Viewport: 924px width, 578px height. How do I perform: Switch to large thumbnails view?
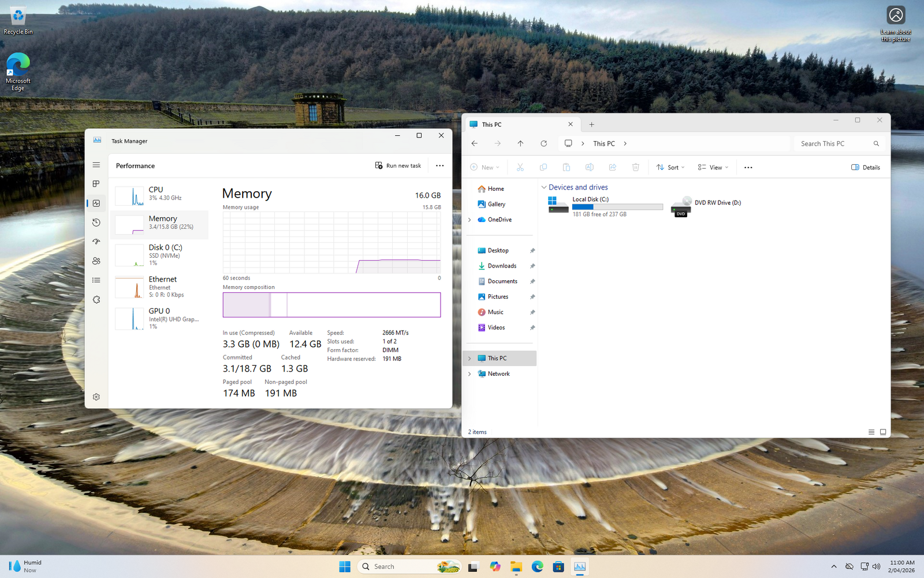click(x=882, y=432)
